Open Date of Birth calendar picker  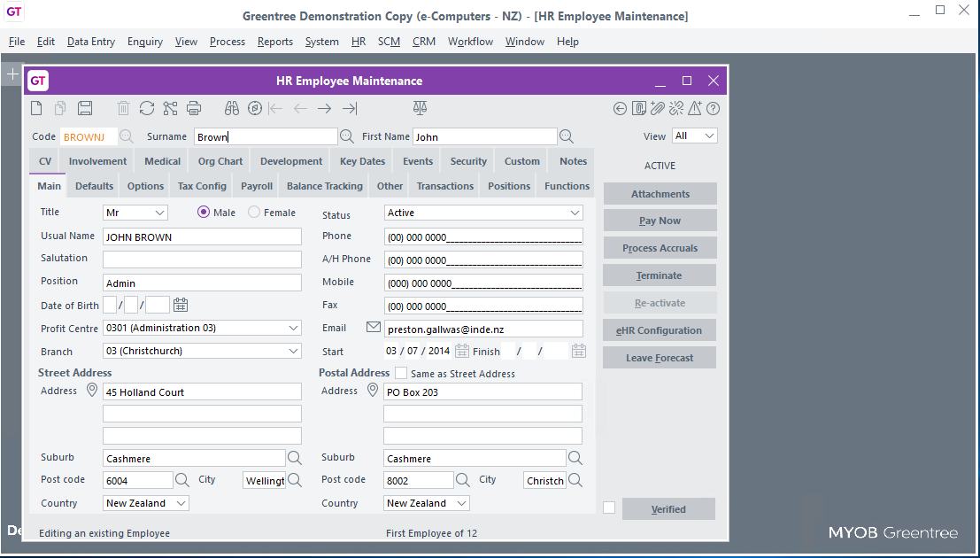click(x=181, y=305)
